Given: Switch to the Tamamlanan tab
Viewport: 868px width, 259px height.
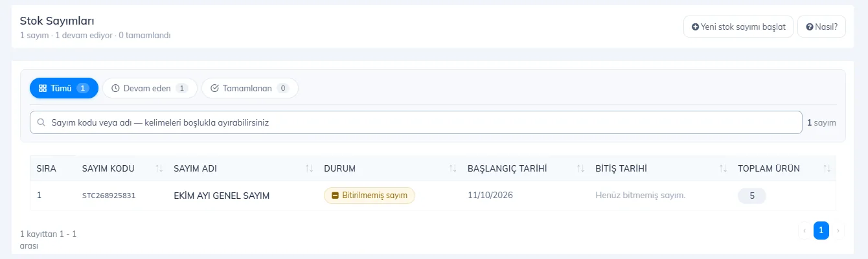Looking at the screenshot, I should click(x=250, y=88).
